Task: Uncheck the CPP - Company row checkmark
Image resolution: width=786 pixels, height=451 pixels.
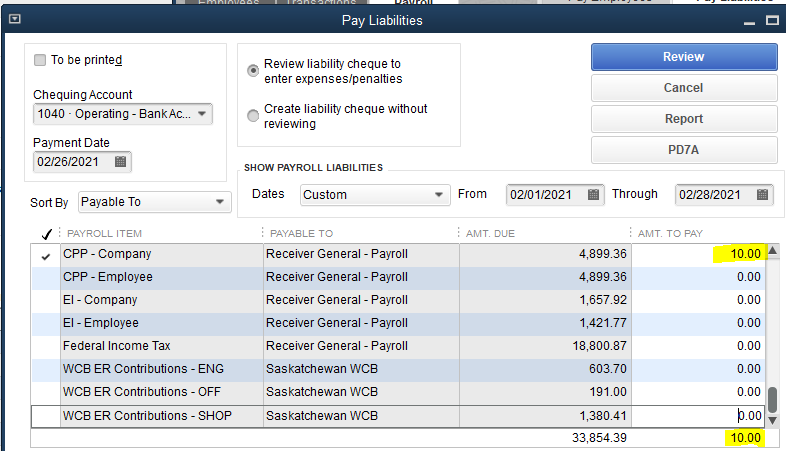Action: (45, 255)
